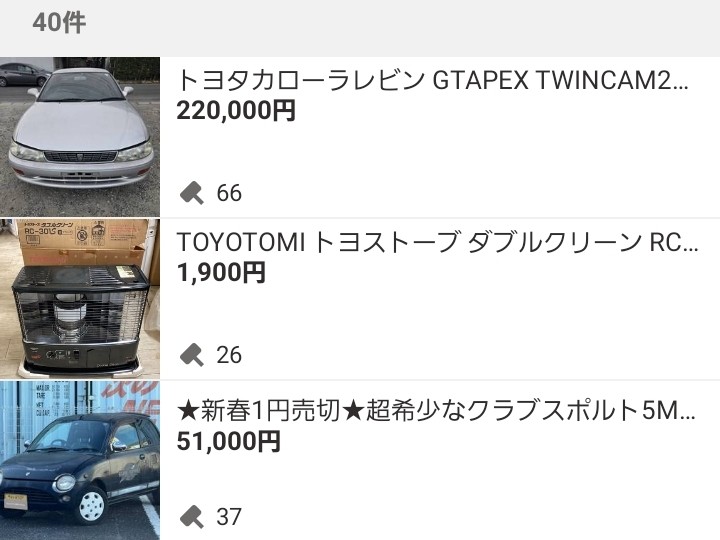Screen dimensions: 720x540
Task: Click the parked car behind the Levin
Action: [x=24, y=74]
